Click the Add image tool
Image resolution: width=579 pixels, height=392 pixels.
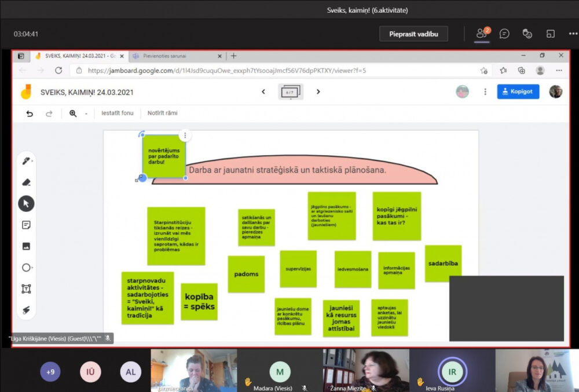coord(26,246)
